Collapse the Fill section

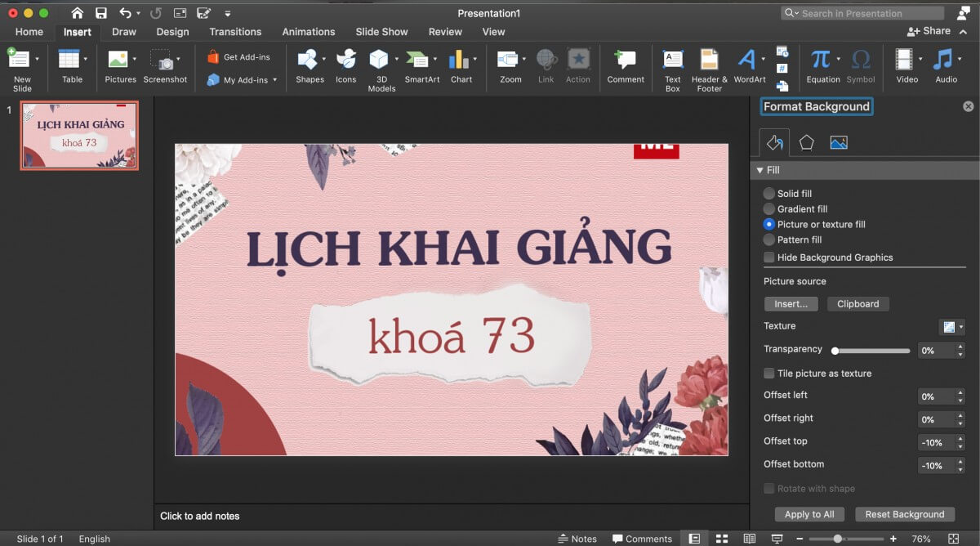coord(760,170)
